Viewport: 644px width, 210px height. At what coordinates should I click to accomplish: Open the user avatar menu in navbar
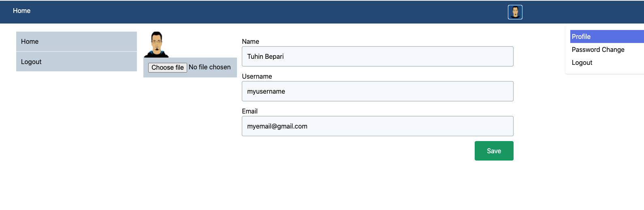point(515,12)
